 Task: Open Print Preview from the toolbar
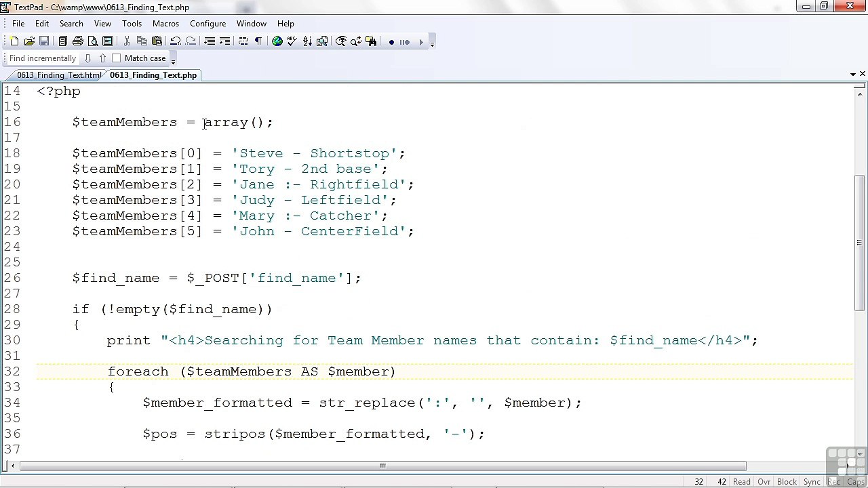[x=92, y=41]
